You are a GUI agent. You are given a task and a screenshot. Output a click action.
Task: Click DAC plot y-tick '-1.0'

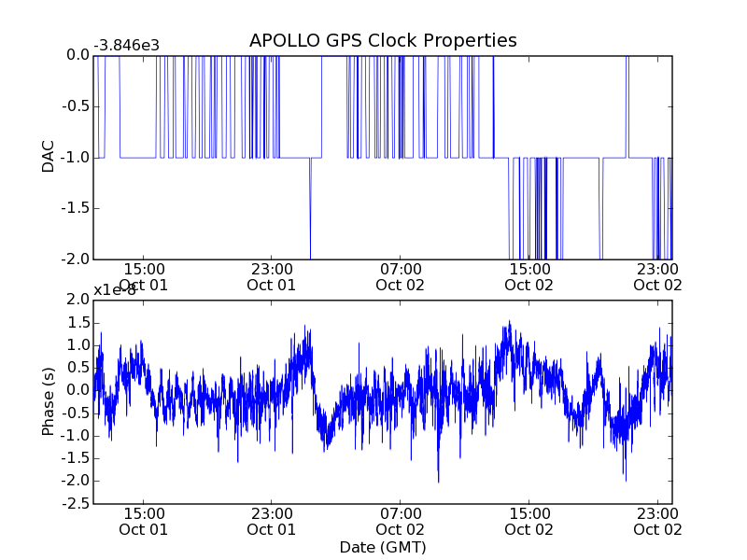click(76, 157)
